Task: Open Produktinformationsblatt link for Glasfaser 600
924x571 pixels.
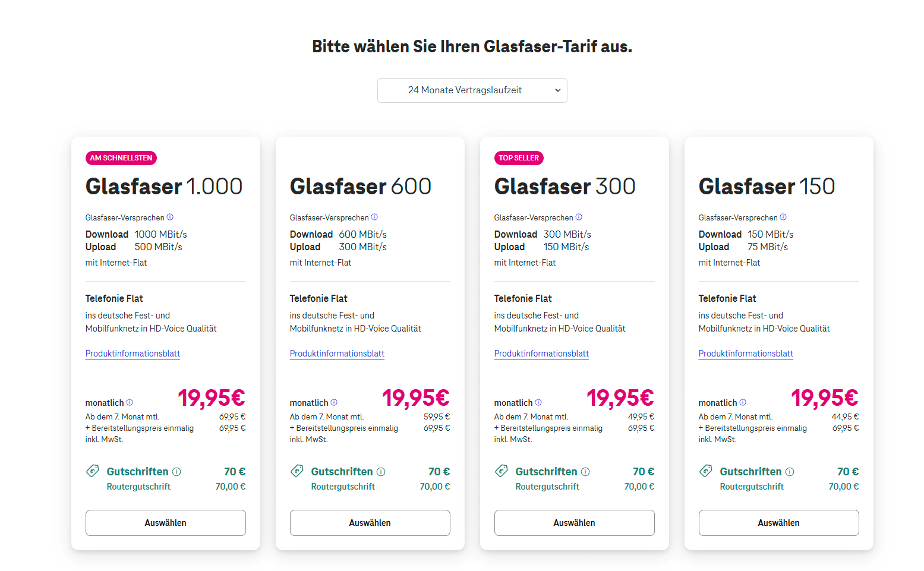Action: [x=338, y=354]
